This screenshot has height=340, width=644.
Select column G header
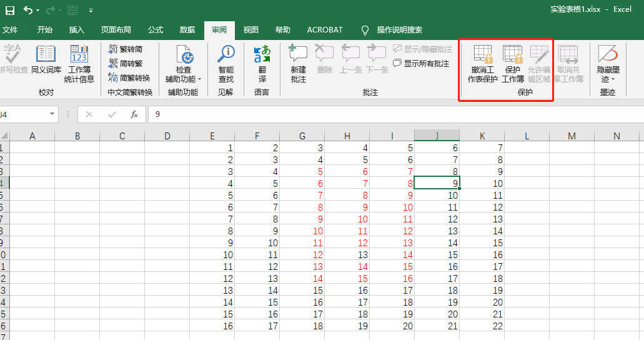coord(302,136)
